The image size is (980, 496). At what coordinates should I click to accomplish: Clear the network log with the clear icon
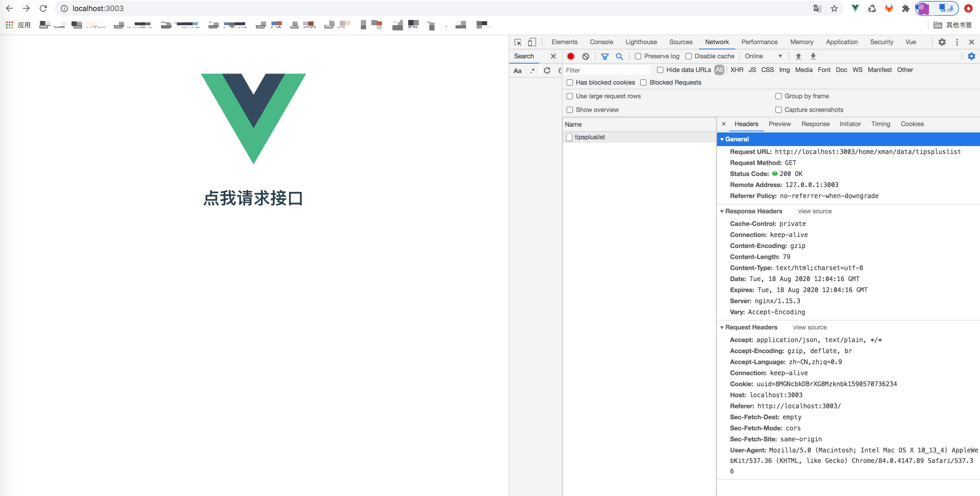point(585,56)
